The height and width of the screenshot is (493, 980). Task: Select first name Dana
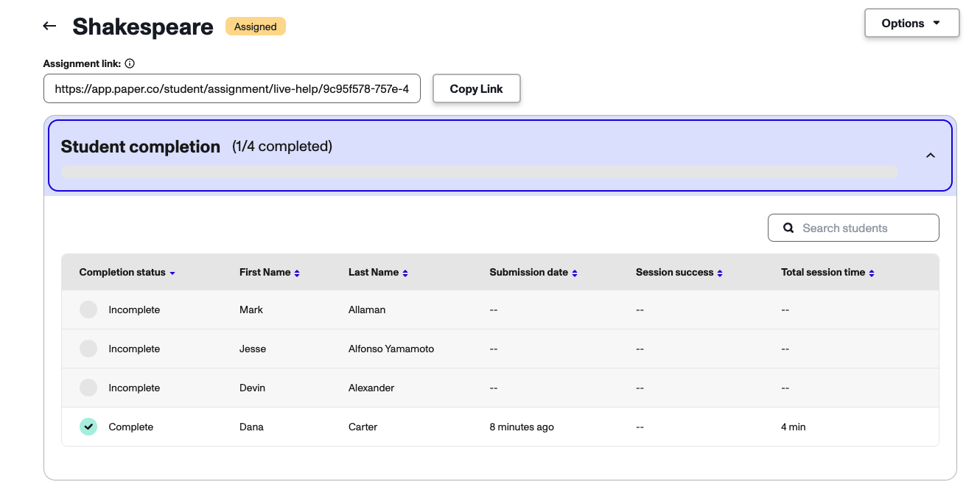coord(251,427)
